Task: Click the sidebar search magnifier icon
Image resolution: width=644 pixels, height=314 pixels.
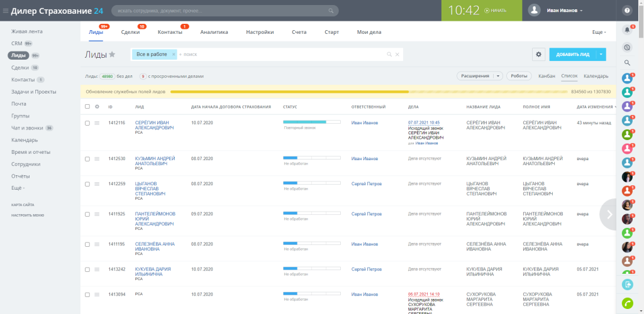Action: point(627,63)
